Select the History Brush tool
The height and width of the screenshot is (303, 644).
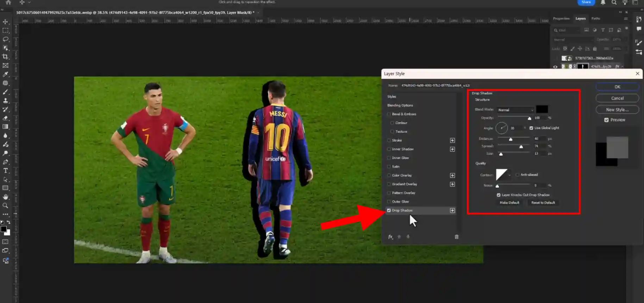(6, 109)
